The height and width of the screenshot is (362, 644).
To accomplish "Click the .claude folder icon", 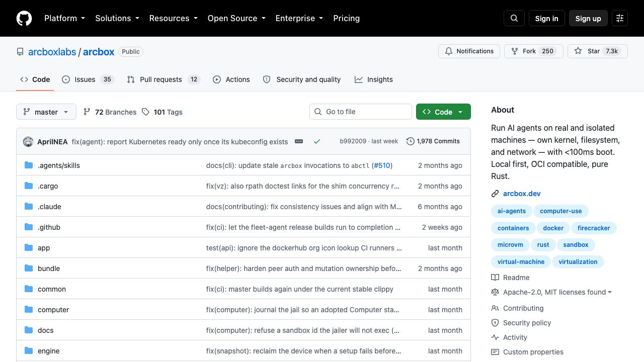I will [29, 207].
